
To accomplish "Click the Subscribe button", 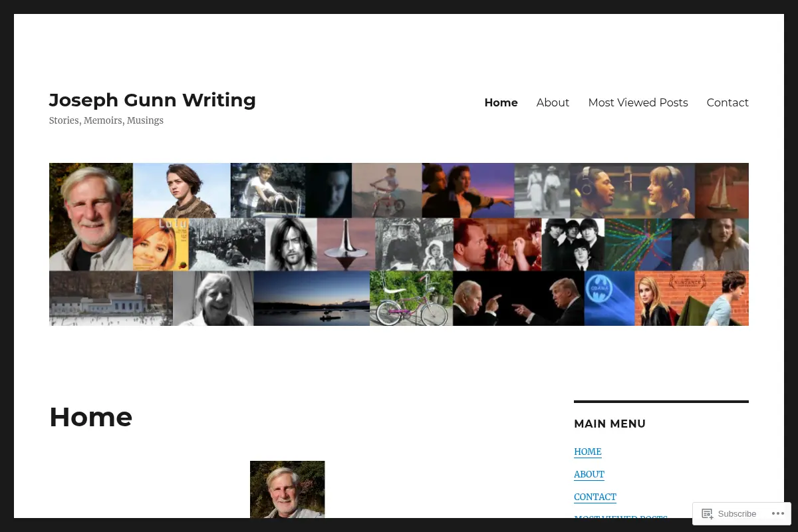I will [x=730, y=513].
